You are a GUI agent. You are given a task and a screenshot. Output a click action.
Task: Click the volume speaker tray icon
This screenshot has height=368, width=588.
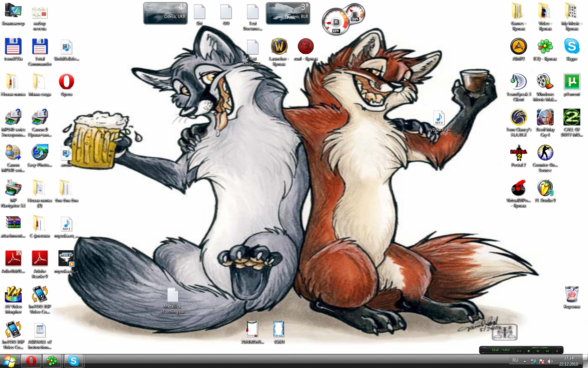[x=550, y=361]
